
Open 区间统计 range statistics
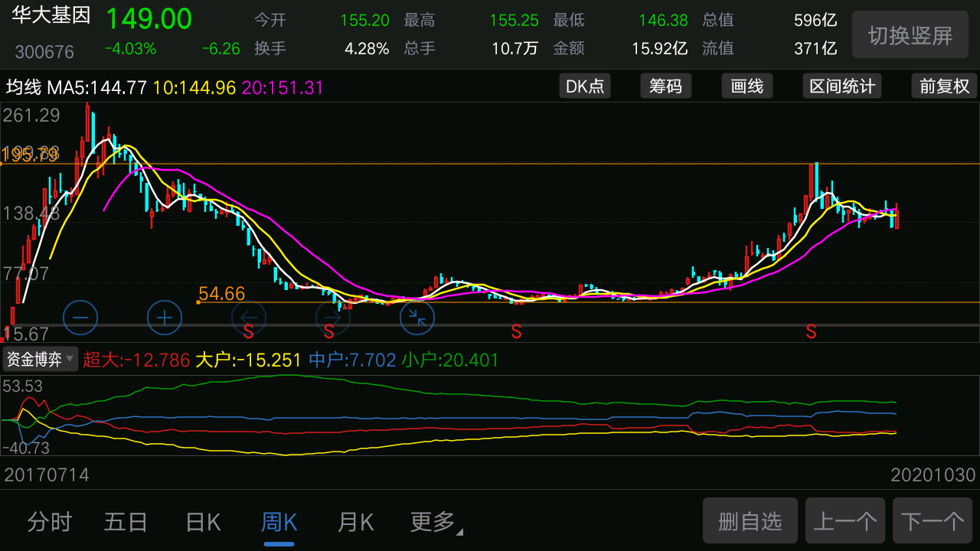(842, 86)
